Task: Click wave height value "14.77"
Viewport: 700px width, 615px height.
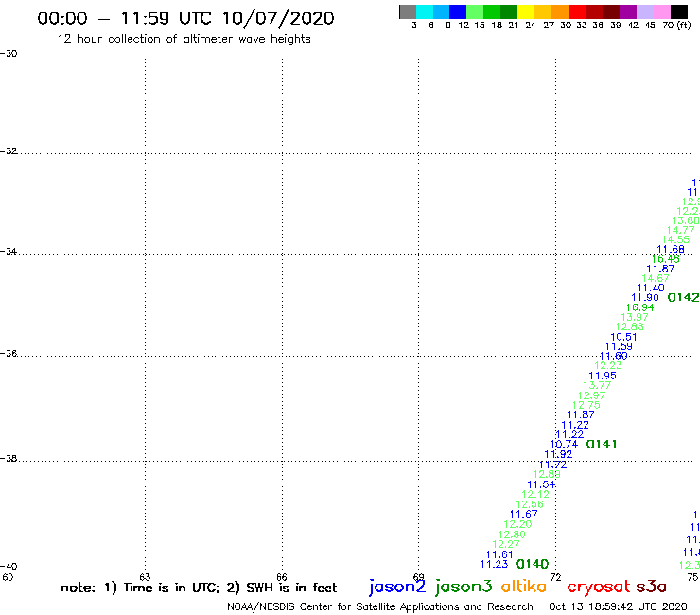Action: tap(681, 230)
